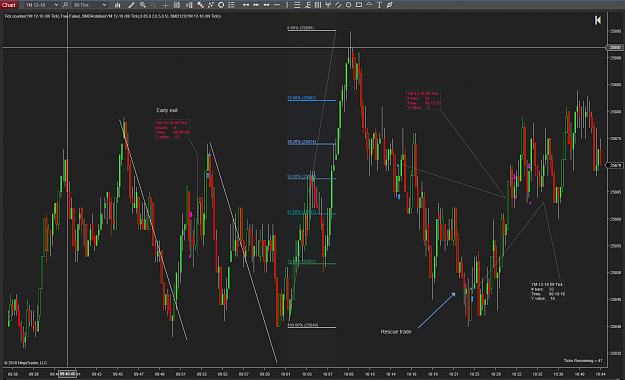This screenshot has height=380, width=625.
Task: Click the 09:47 time axis label
Action: tap(138, 374)
